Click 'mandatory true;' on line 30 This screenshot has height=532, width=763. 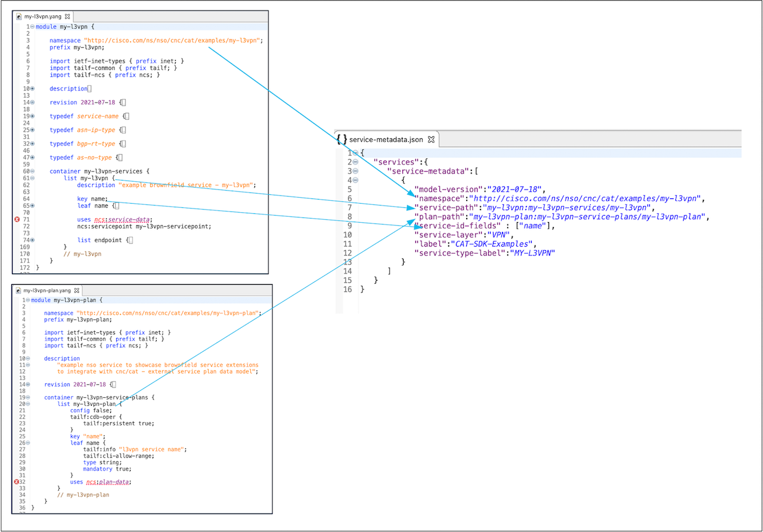coord(107,469)
